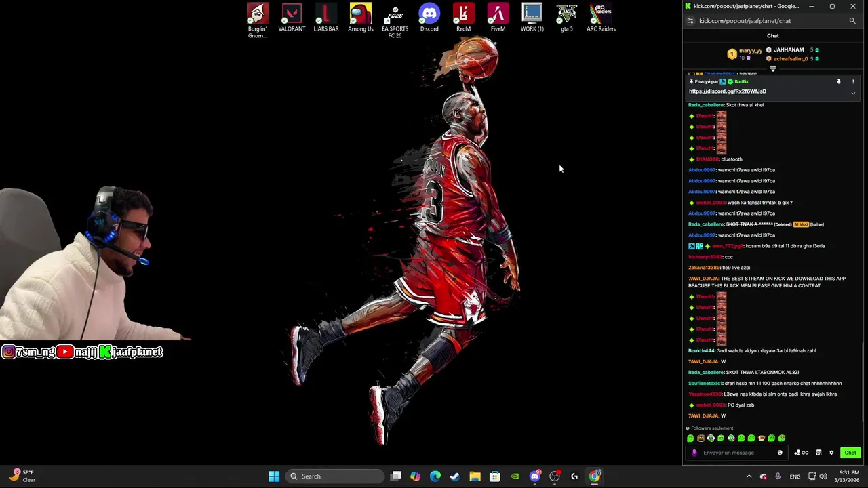Open EA SPORTS FC 26 shortcut
This screenshot has width=868, height=488.
click(395, 20)
